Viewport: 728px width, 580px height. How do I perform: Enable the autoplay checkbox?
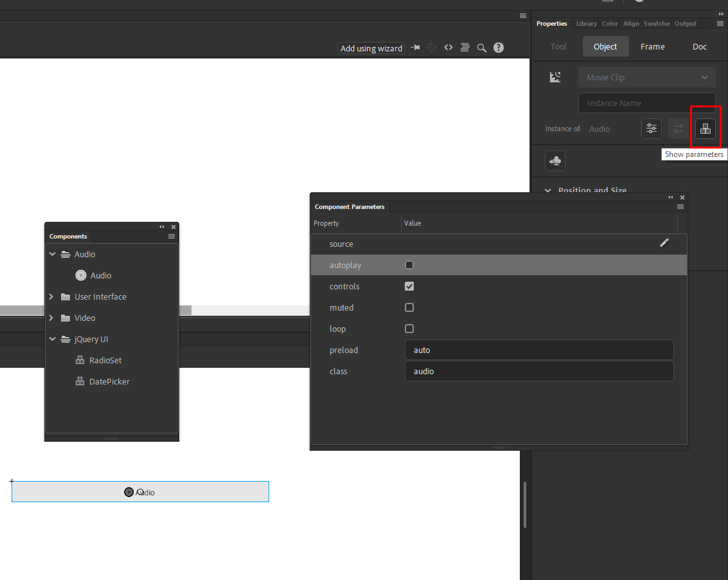click(x=409, y=265)
